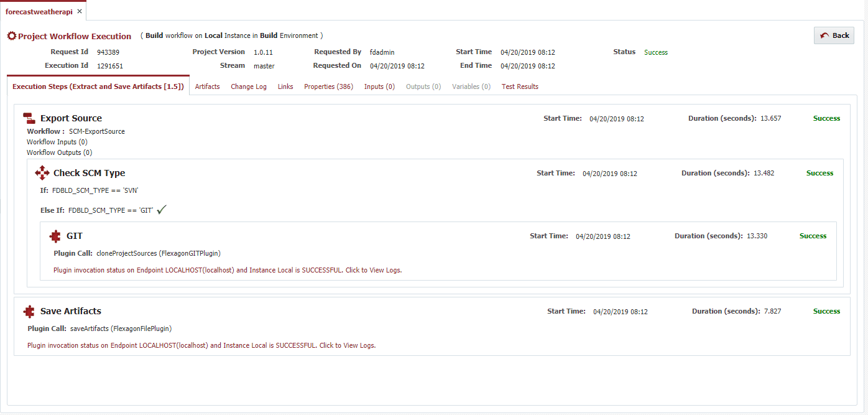Click the gear icon beside Project Workflow Execution
The width and height of the screenshot is (868, 415).
[11, 36]
